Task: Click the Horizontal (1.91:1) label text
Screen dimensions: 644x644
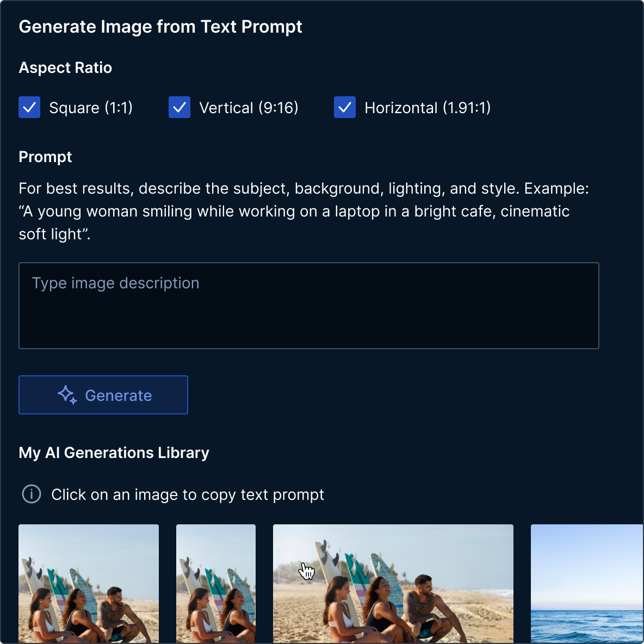Action: [428, 107]
